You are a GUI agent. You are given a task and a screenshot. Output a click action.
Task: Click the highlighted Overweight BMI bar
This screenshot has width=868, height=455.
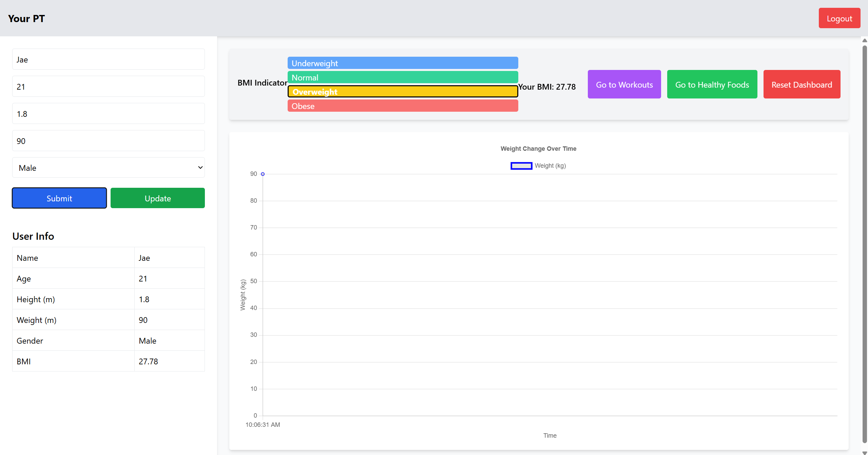point(402,92)
